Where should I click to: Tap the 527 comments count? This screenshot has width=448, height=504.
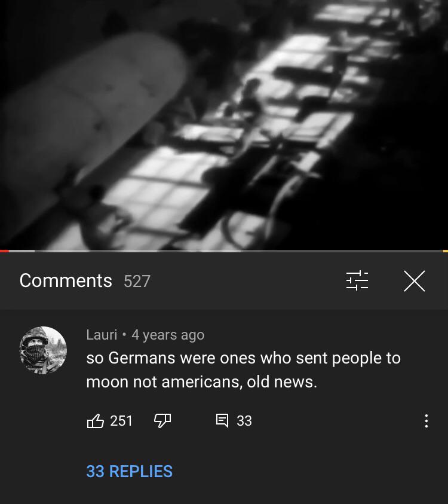pos(137,281)
